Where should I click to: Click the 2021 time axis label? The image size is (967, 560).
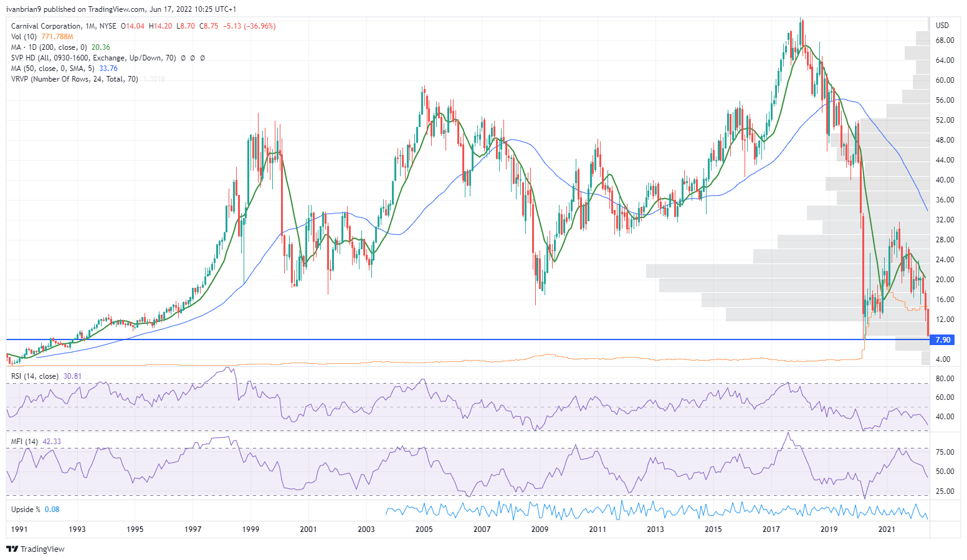pos(887,529)
